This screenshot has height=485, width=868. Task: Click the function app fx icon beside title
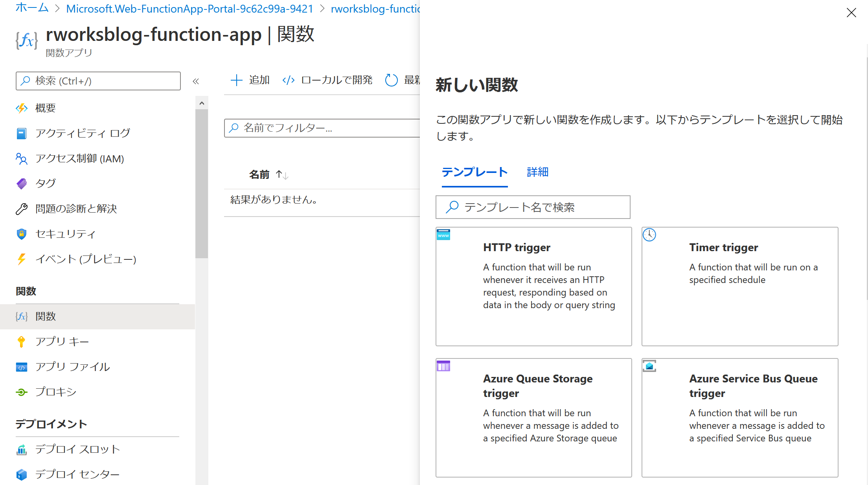point(27,40)
